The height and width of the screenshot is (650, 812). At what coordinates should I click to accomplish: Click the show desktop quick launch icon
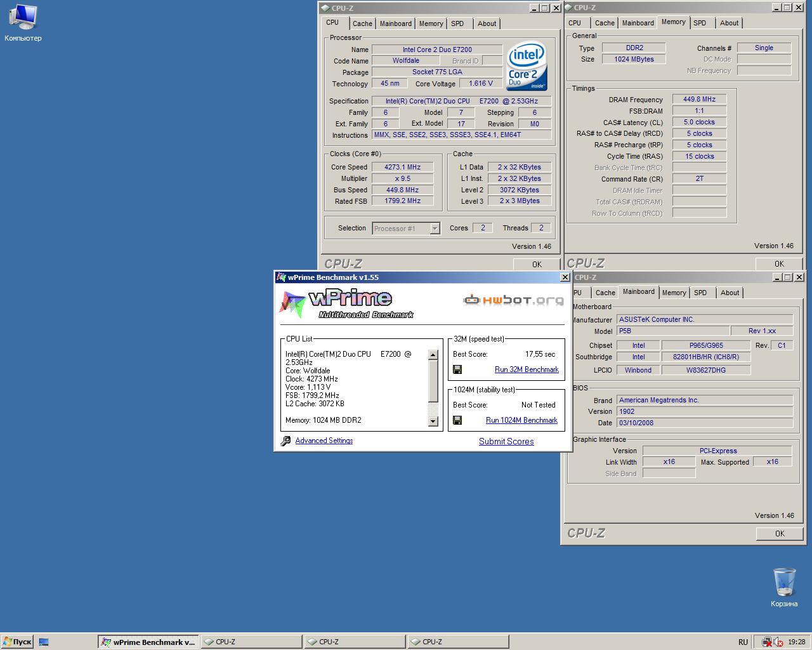click(x=44, y=642)
